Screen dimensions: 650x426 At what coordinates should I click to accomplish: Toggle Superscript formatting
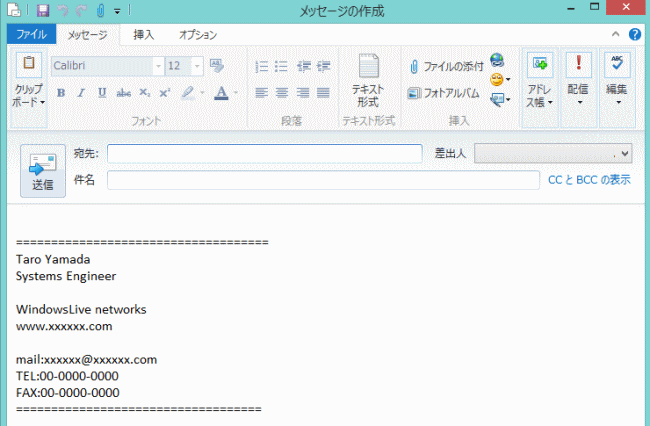165,93
